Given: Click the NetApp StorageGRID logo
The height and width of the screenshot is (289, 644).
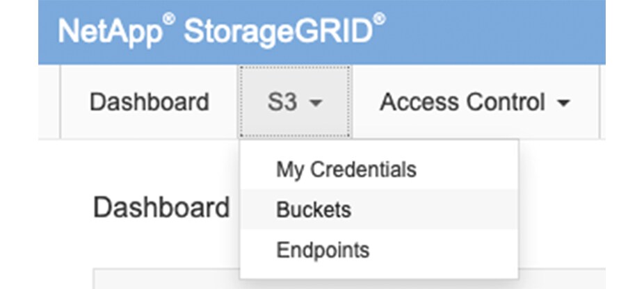Looking at the screenshot, I should pyautogui.click(x=221, y=31).
